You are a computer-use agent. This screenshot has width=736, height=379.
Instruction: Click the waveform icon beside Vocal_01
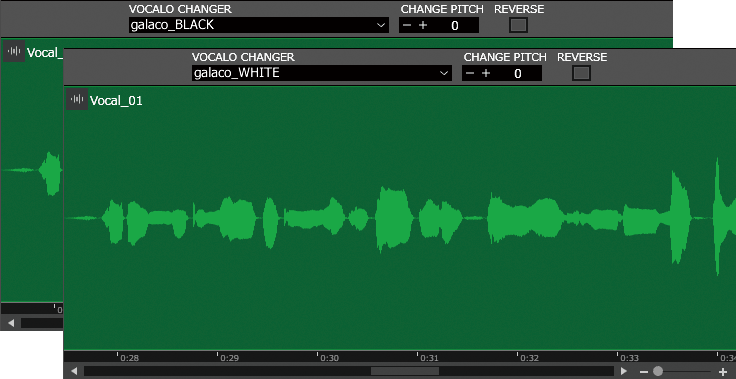[x=77, y=99]
